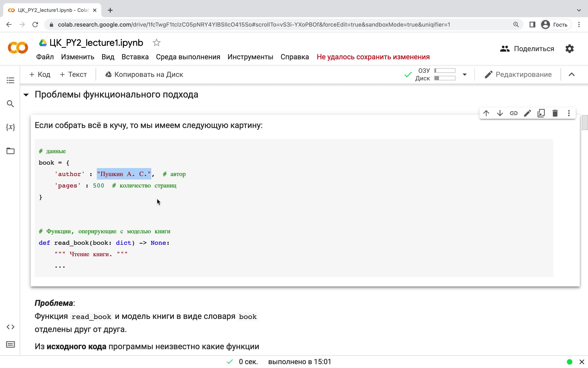This screenshot has height=368, width=588.
Task: Open the Гость profile button
Action: (x=556, y=25)
